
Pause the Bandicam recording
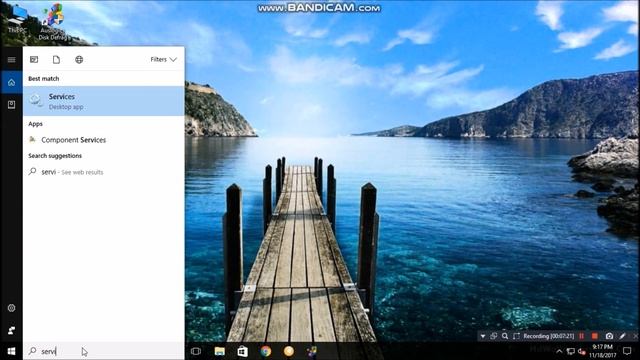(582, 336)
